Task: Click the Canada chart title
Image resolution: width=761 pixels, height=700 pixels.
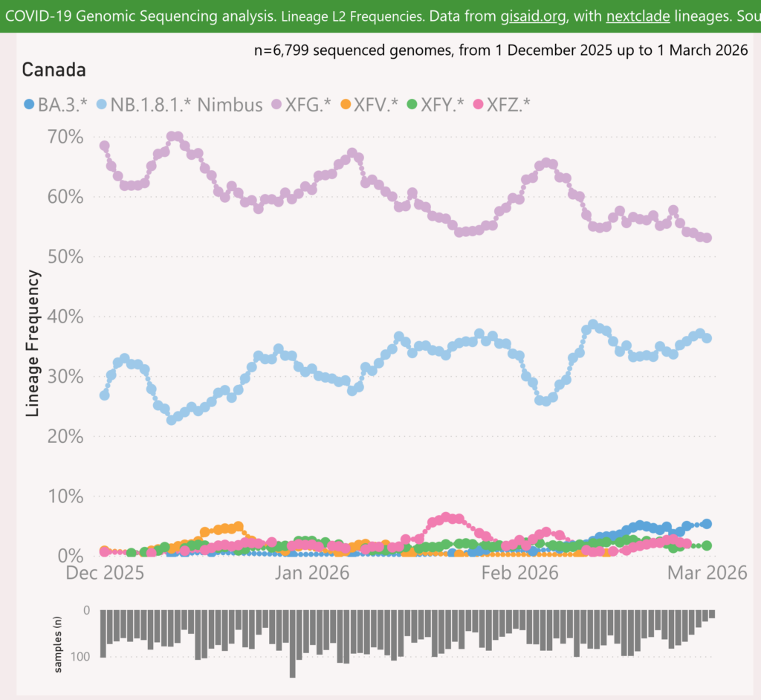Action: coord(54,71)
